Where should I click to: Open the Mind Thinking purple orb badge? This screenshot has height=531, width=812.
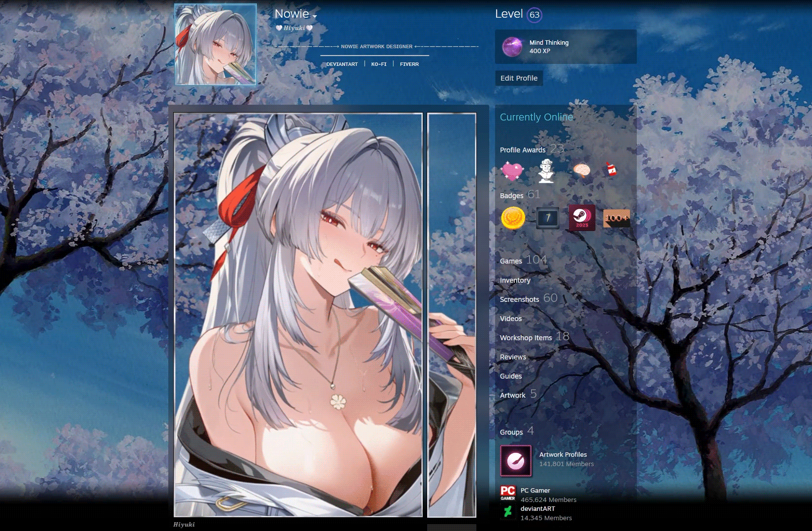[512, 47]
